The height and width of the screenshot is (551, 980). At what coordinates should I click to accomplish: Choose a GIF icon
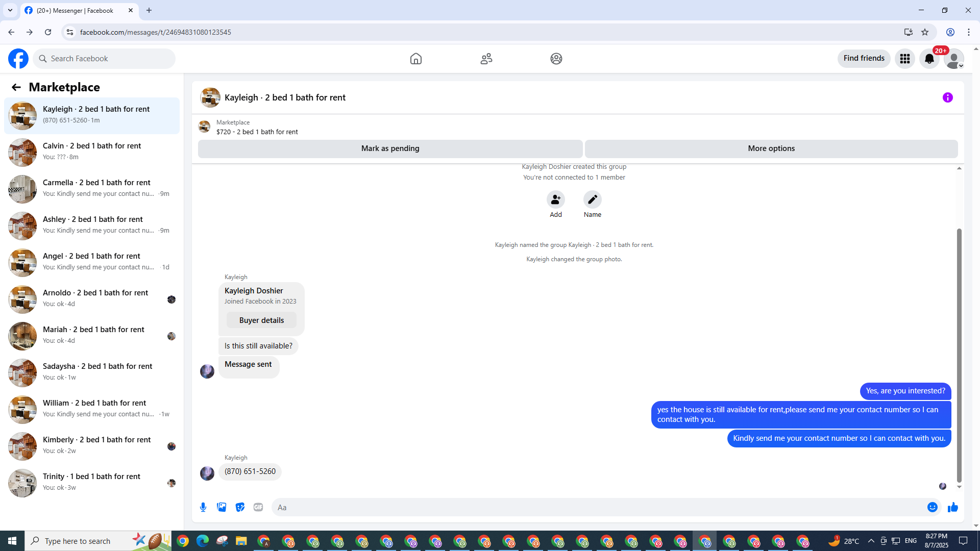pos(258,507)
